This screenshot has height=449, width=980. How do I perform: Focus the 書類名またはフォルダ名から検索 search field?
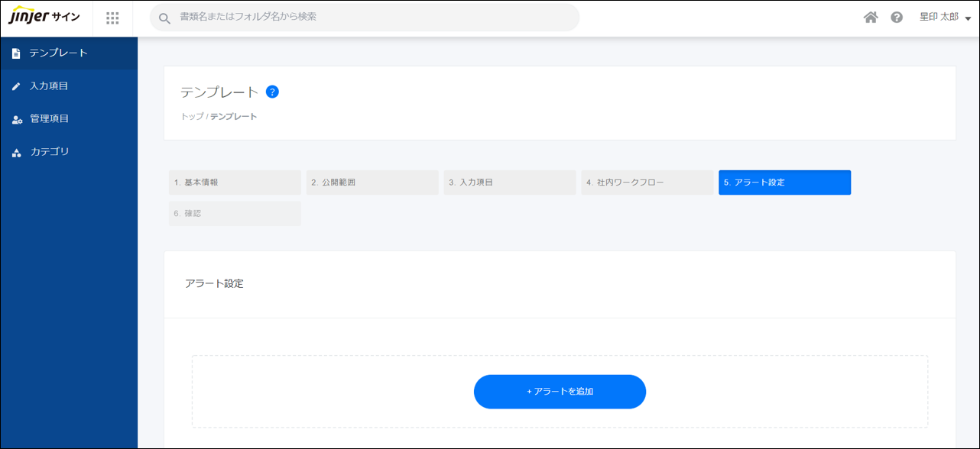point(375,17)
